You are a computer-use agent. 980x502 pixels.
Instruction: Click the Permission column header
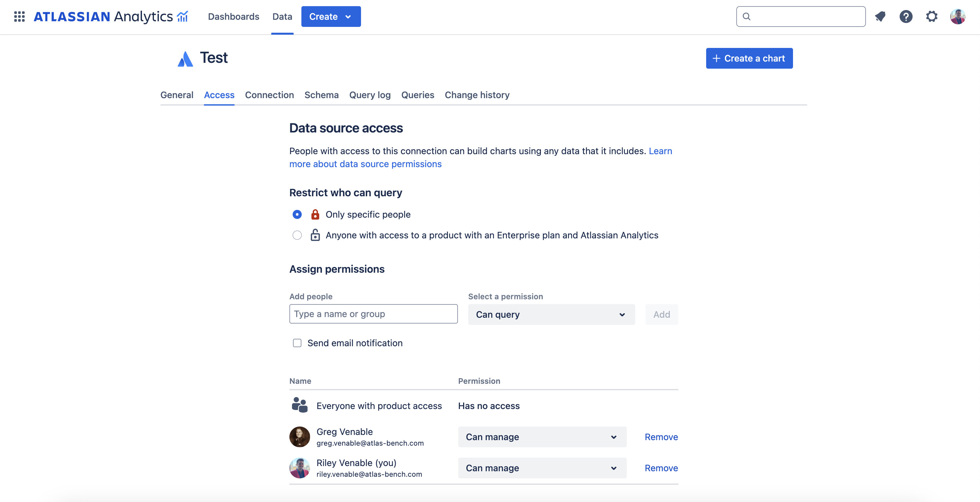(479, 381)
